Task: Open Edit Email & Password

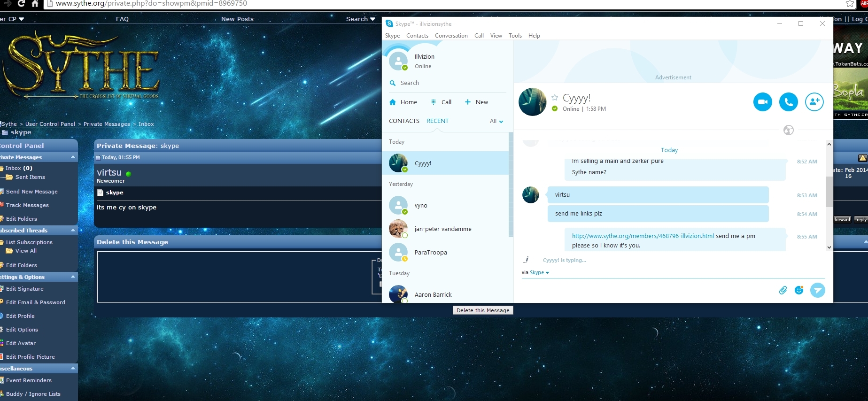Action: click(x=36, y=302)
